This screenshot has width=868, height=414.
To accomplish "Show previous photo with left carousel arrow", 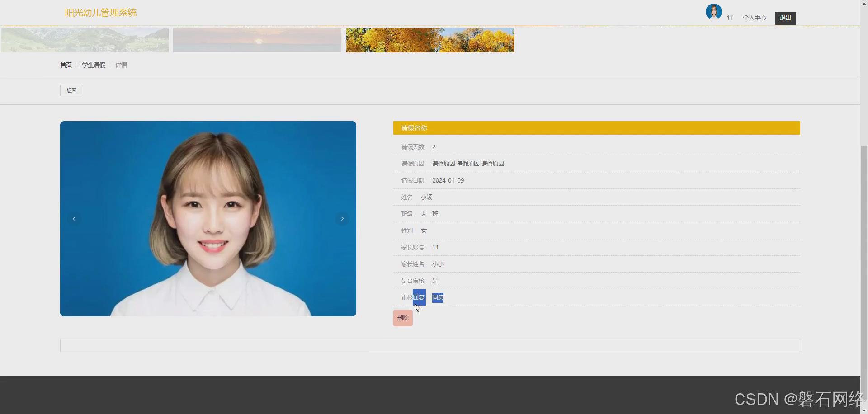I will [x=74, y=219].
